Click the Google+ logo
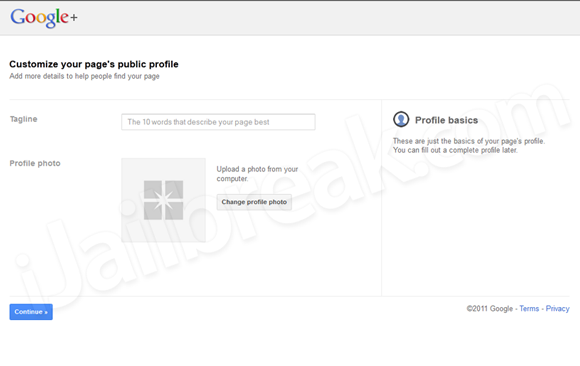The width and height of the screenshot is (580, 366). (44, 17)
